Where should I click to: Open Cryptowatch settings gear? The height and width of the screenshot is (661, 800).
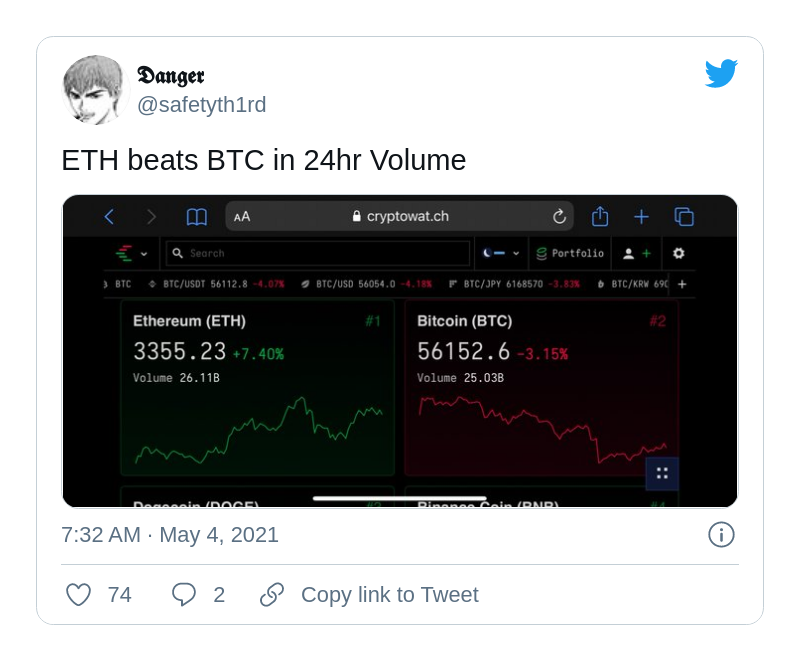(679, 254)
